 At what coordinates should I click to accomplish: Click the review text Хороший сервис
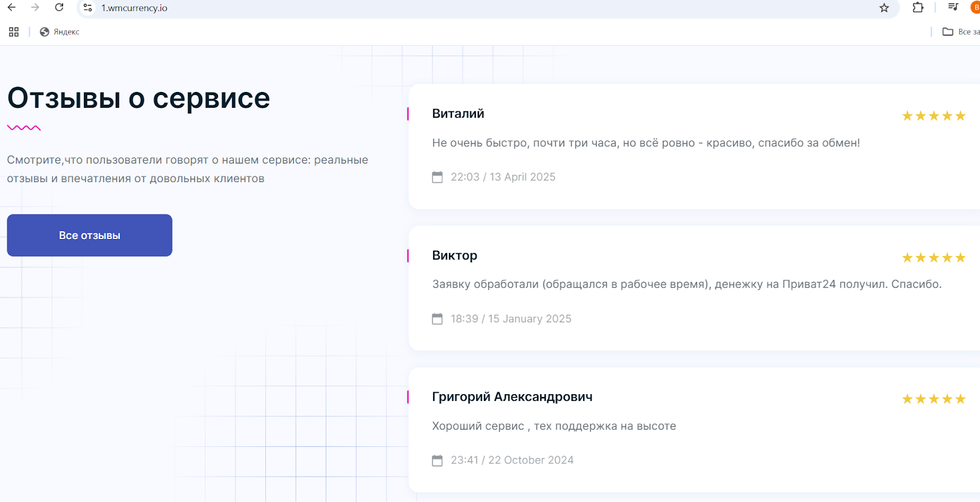pyautogui.click(x=554, y=426)
